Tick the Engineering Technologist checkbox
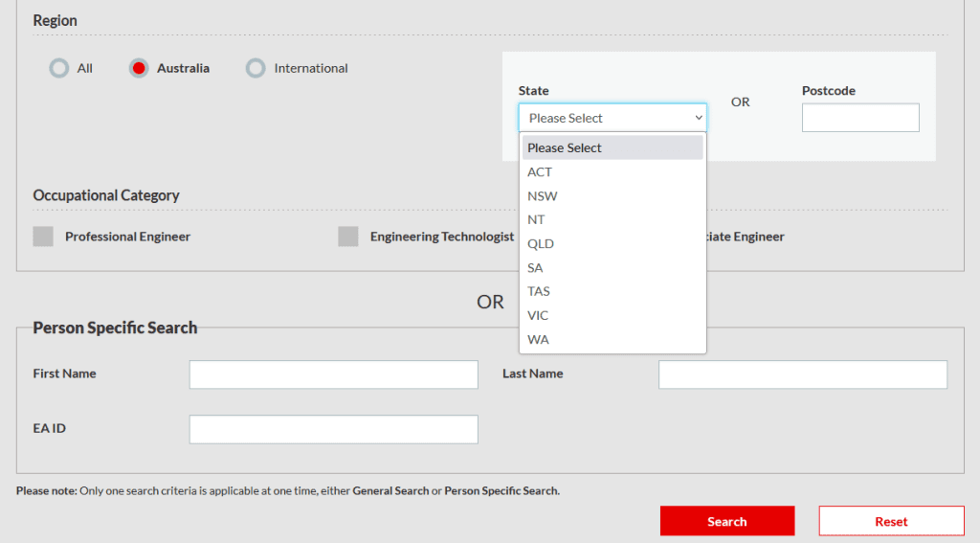The width and height of the screenshot is (980, 543). (x=348, y=237)
